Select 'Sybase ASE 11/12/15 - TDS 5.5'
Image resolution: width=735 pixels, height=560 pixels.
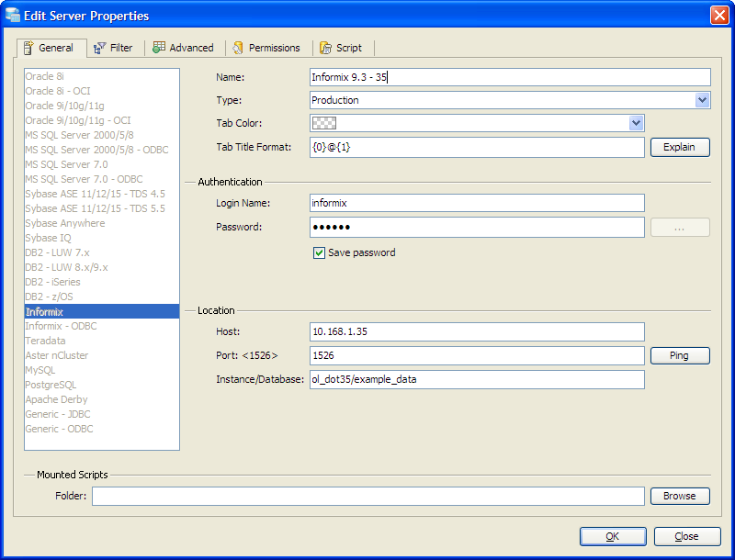click(102, 208)
